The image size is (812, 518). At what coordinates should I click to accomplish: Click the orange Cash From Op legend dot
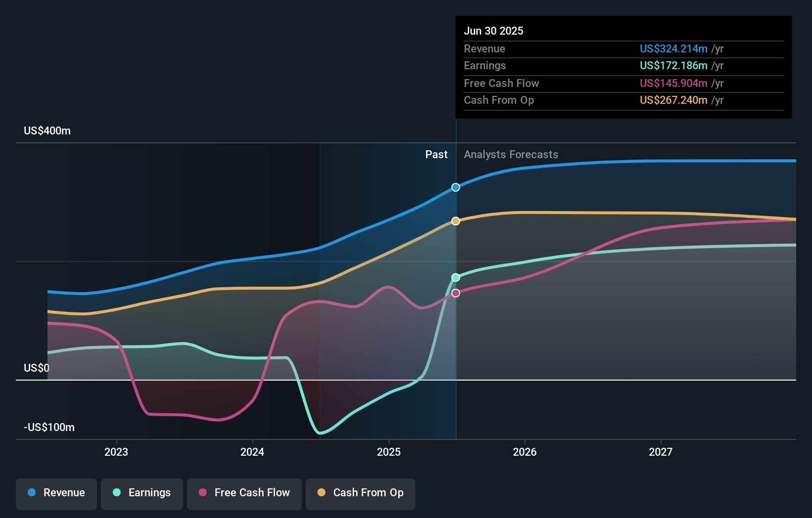(x=321, y=493)
